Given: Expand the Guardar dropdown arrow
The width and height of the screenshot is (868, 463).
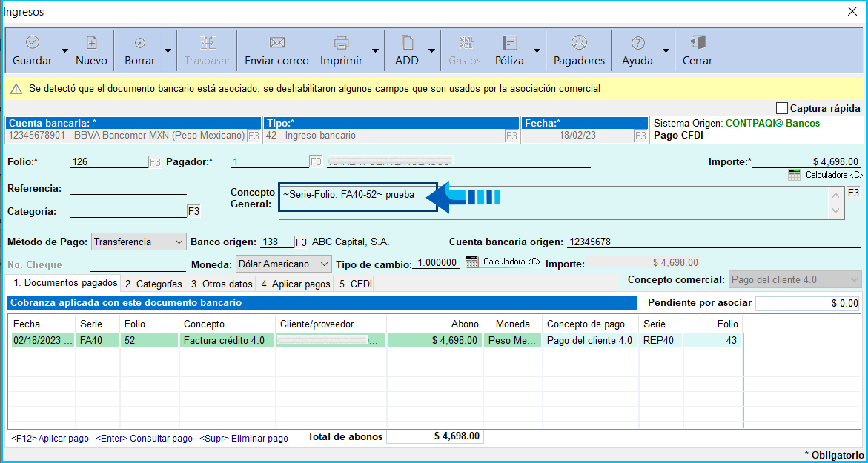Looking at the screenshot, I should 64,51.
